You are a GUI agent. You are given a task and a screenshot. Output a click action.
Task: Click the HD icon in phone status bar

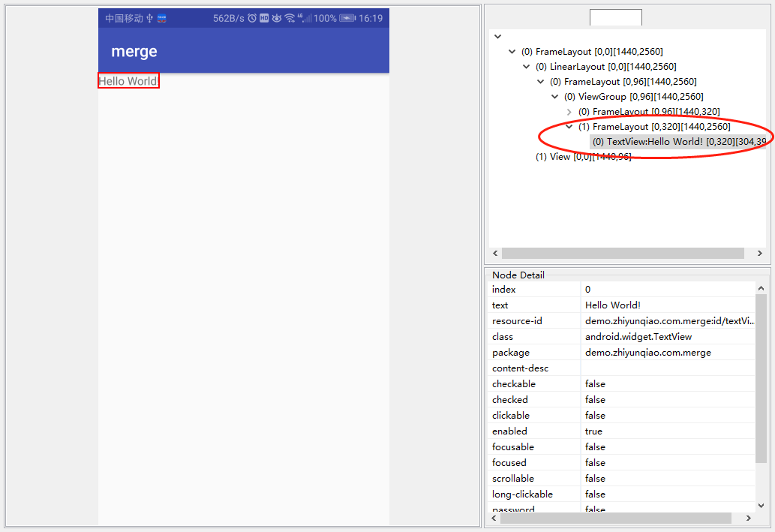point(264,18)
